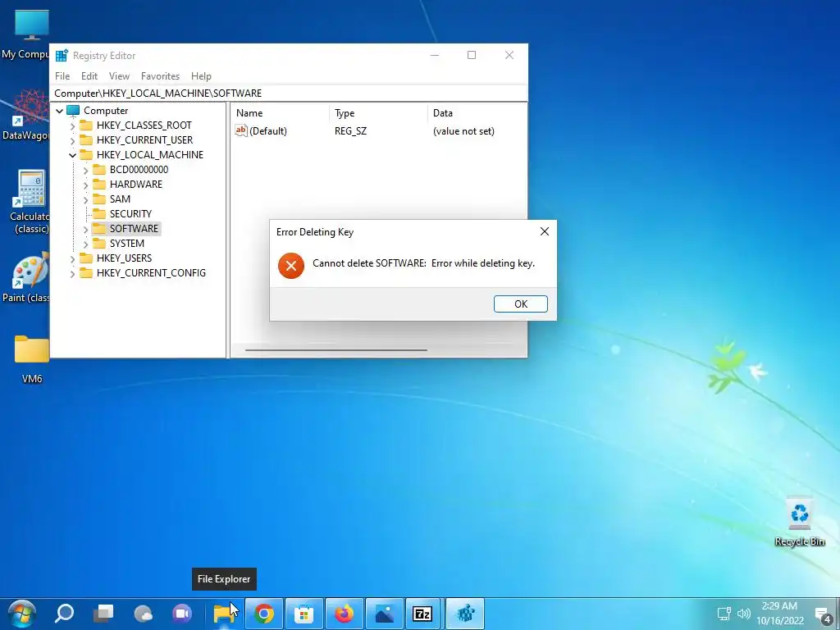Select the HARDWARE key label
Image resolution: width=840 pixels, height=630 pixels.
(136, 185)
